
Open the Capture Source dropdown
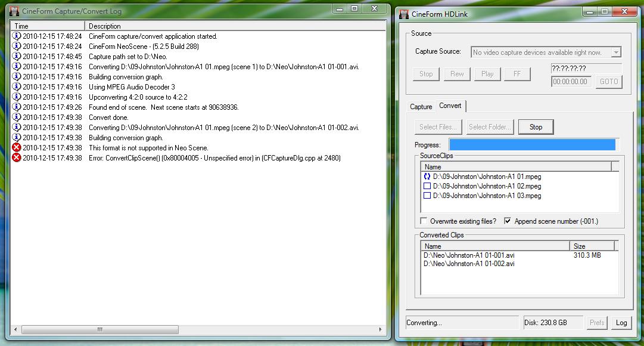pyautogui.click(x=615, y=52)
